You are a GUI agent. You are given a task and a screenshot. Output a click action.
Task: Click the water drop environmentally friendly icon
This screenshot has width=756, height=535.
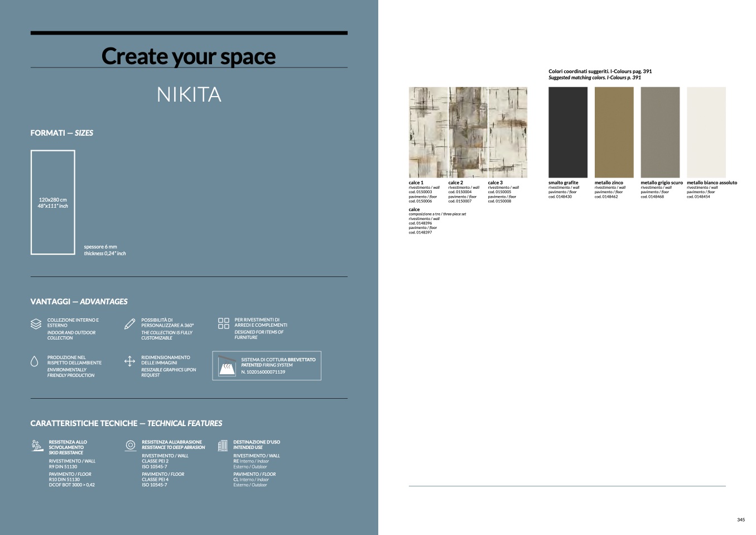(x=34, y=361)
